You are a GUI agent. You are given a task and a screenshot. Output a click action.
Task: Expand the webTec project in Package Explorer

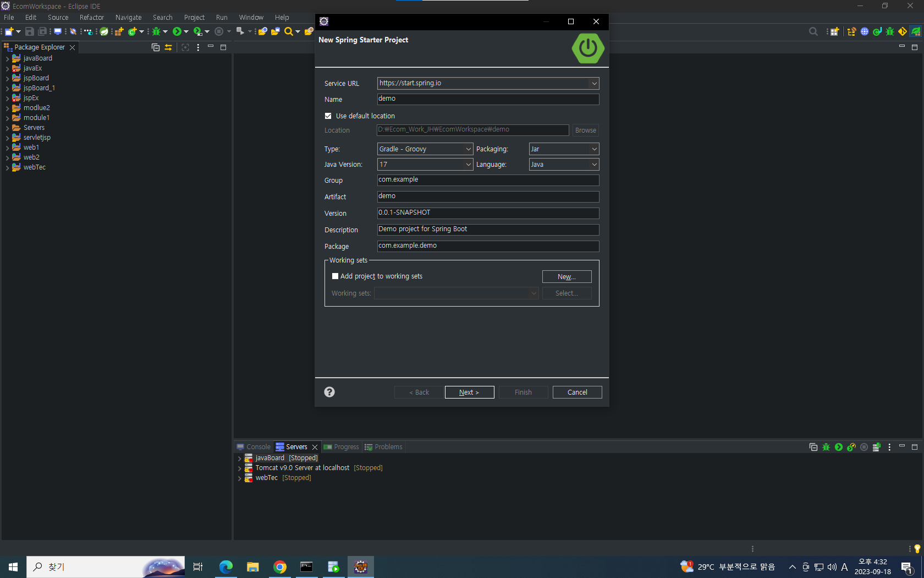(7, 167)
